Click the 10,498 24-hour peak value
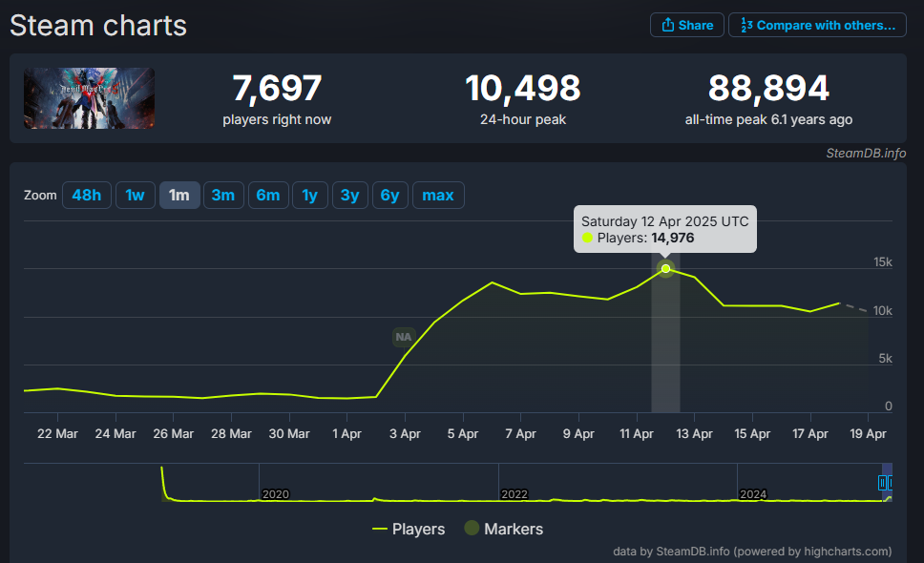This screenshot has height=563, width=924. coord(523,89)
